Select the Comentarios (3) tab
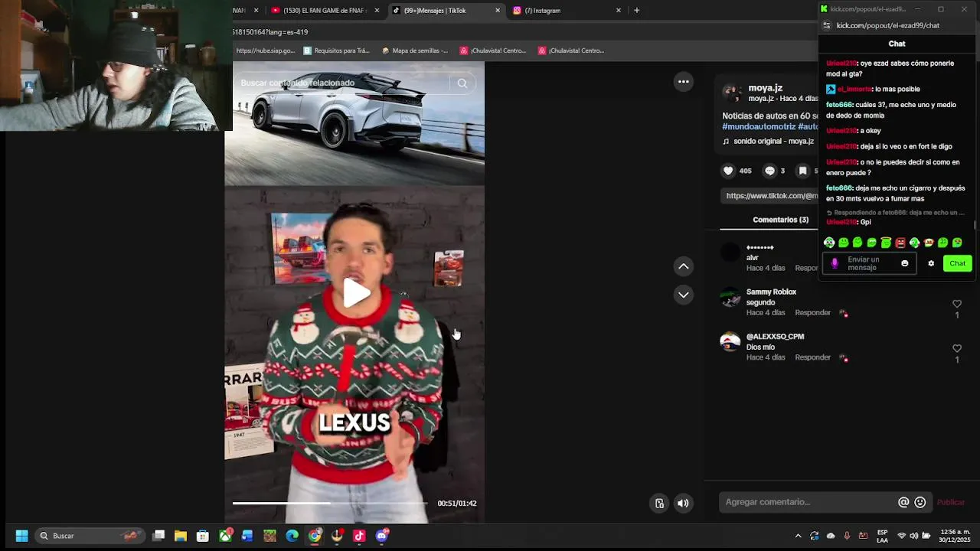This screenshot has height=551, width=980. pos(780,220)
